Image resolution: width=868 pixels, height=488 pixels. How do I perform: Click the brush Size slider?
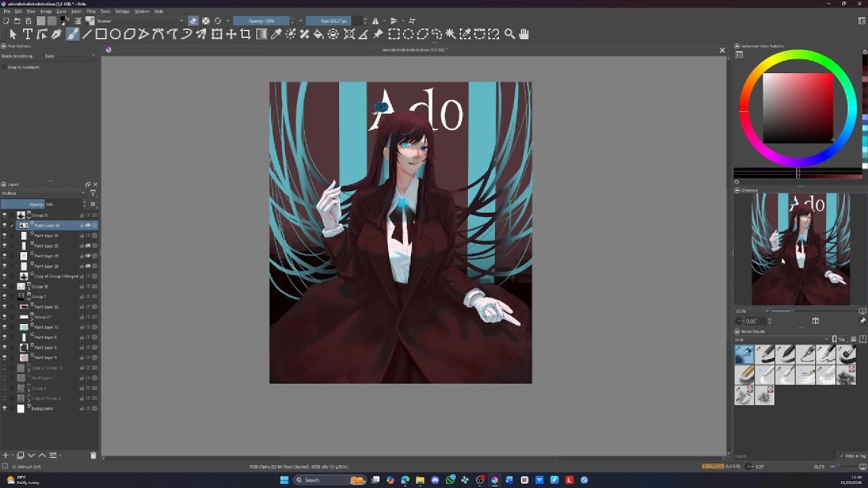[333, 21]
